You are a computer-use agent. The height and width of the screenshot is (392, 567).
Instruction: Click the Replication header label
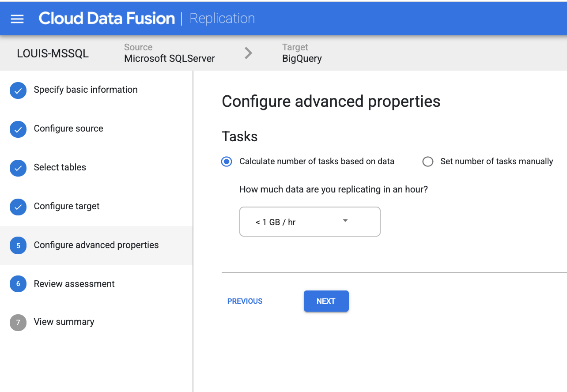tap(222, 18)
